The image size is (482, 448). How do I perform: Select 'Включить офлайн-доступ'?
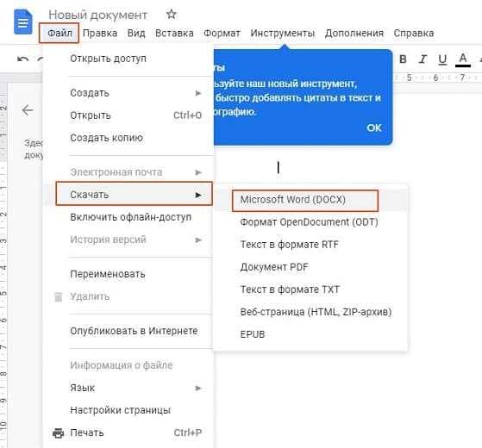point(128,217)
